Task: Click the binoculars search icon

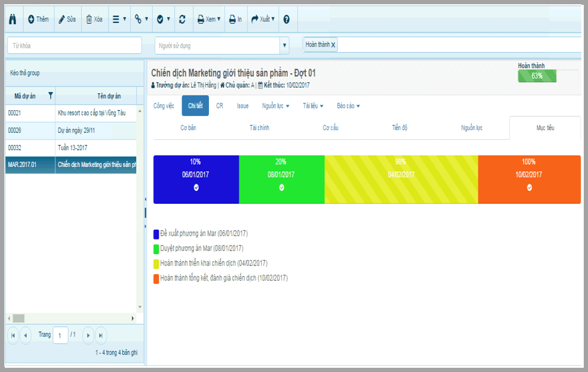Action: point(13,19)
